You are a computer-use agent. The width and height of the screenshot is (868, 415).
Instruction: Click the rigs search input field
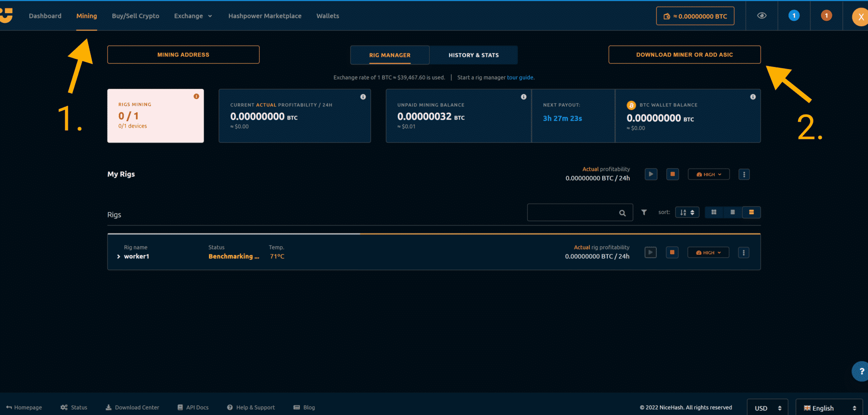572,212
